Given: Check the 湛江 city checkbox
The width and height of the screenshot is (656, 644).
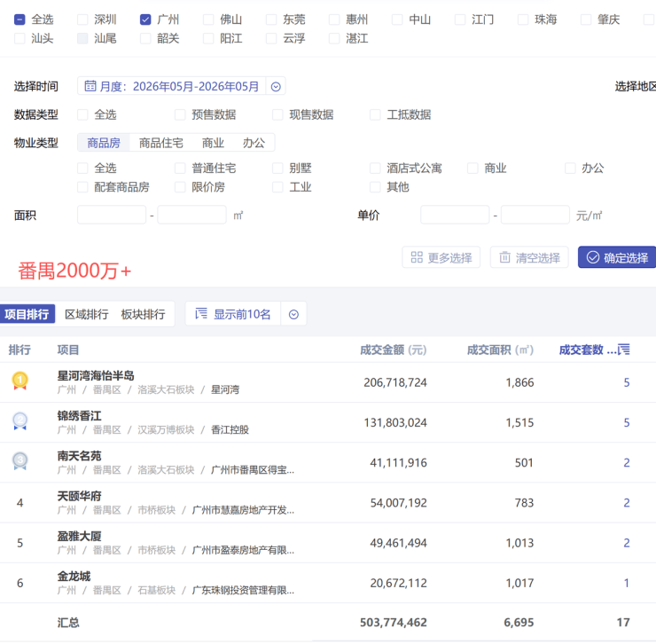Looking at the screenshot, I should tap(334, 38).
